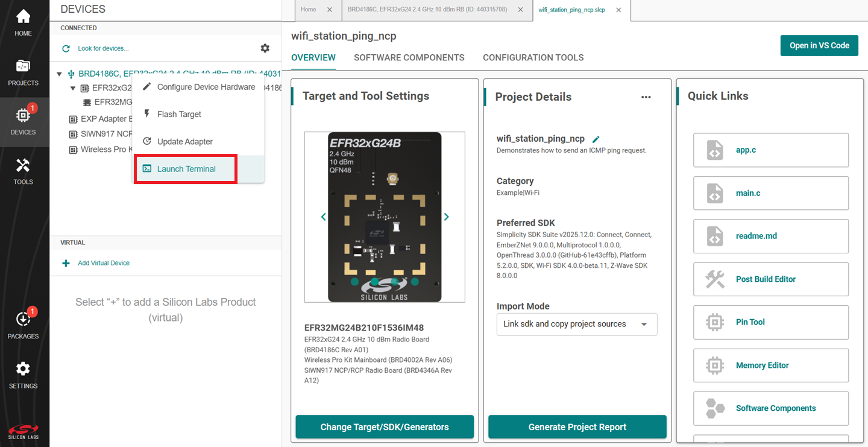This screenshot has width=868, height=447.
Task: Open app.c quick link
Action: click(770, 150)
